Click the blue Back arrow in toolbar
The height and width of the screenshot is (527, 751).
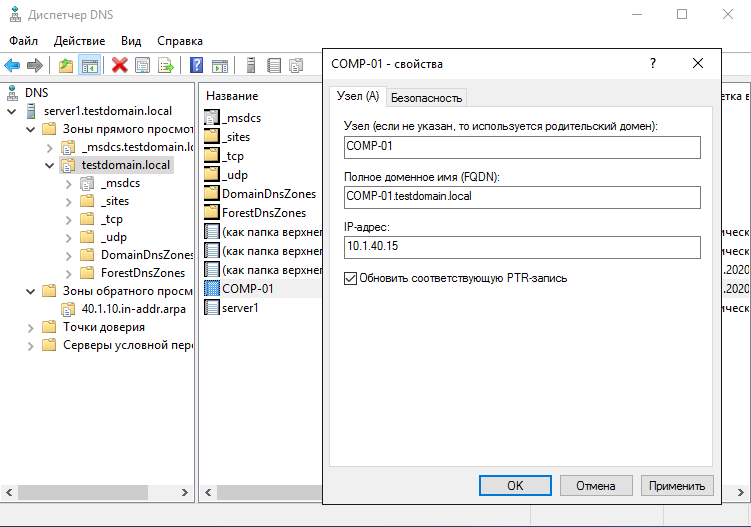pos(12,65)
